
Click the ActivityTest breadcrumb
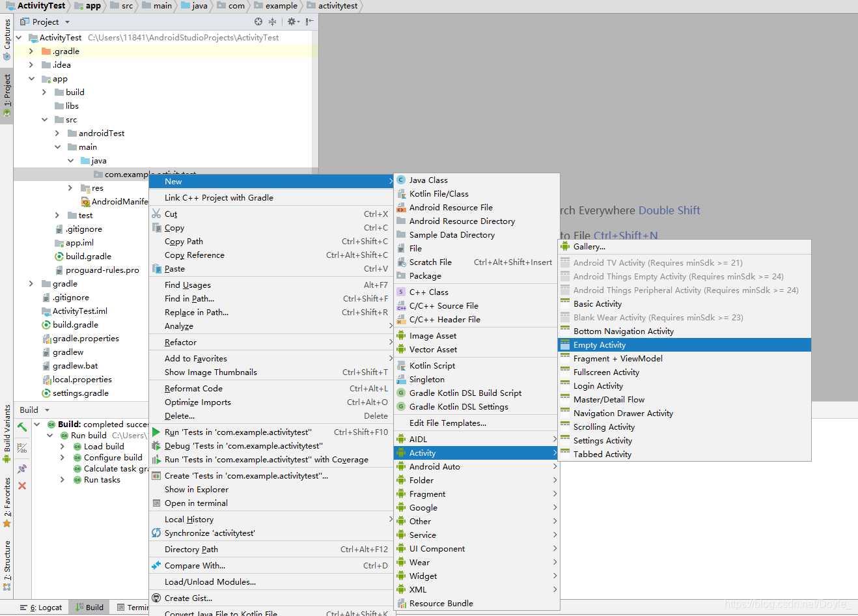(x=36, y=6)
